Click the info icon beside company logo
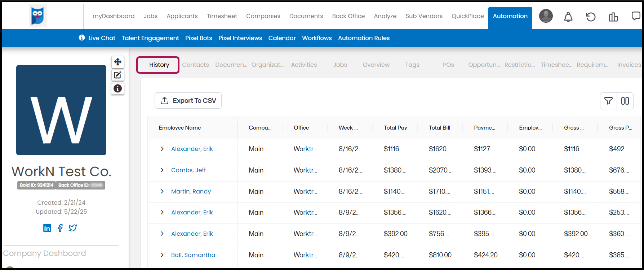This screenshot has height=270, width=644. click(118, 88)
